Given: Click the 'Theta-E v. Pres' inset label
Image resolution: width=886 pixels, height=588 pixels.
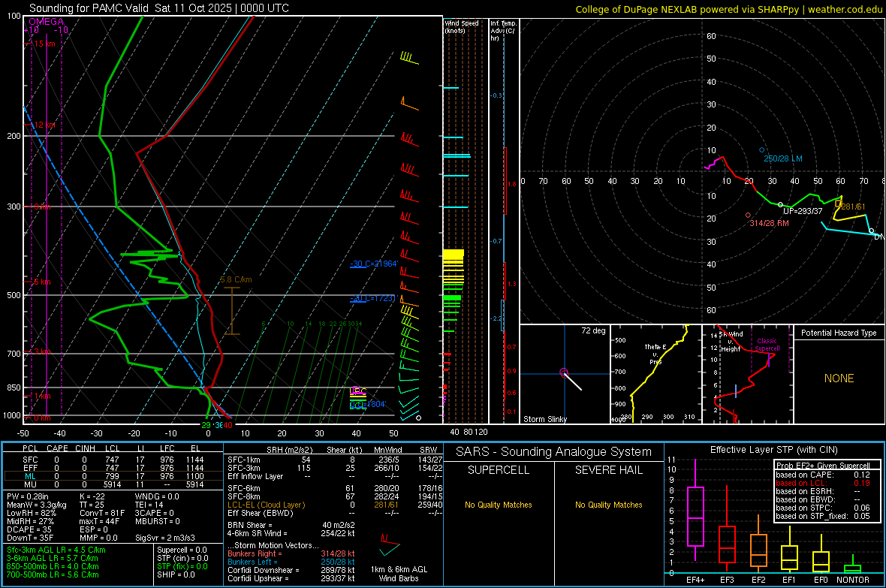Looking at the screenshot, I should (655, 354).
